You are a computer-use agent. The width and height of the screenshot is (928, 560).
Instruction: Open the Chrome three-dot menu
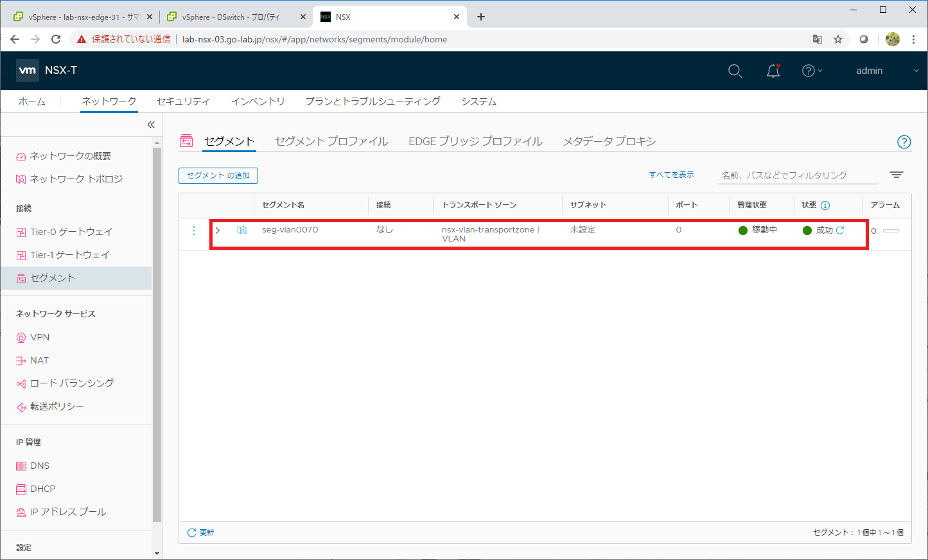tap(913, 39)
